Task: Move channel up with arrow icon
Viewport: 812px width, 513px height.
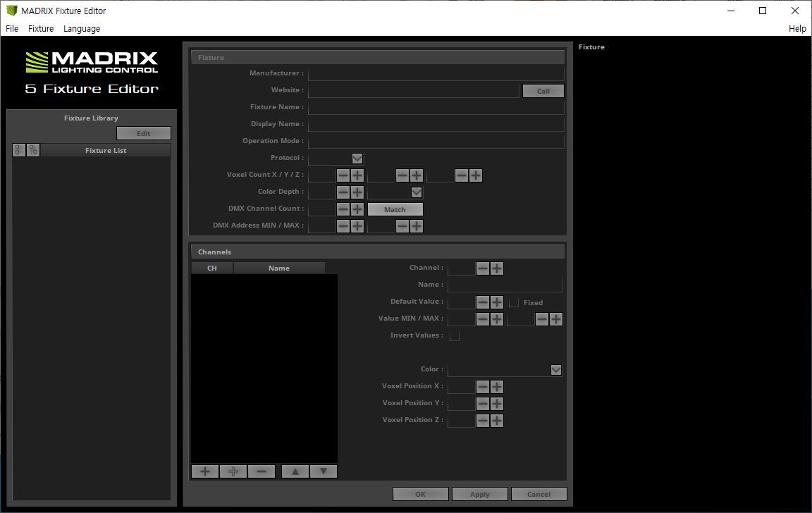Action: click(x=295, y=471)
